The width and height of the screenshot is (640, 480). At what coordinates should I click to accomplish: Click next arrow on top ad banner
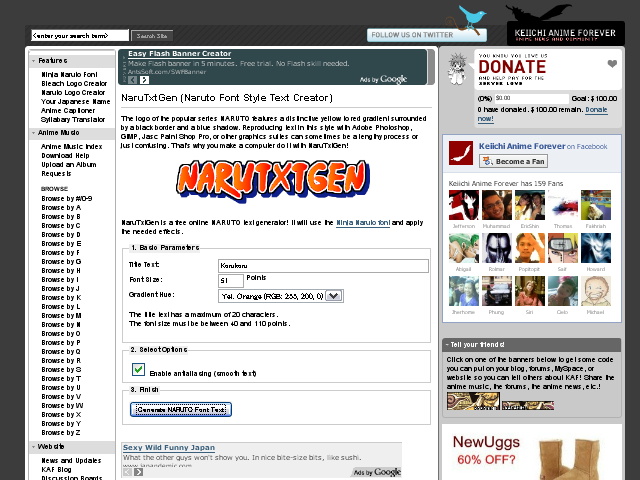[144, 79]
